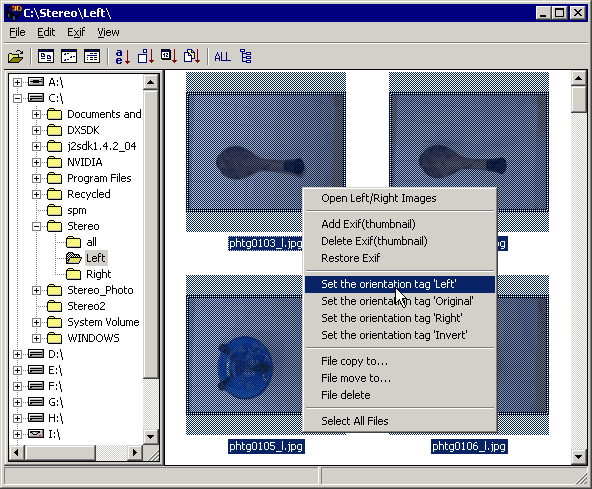Expand the Stereo_Photo folder node
The image size is (592, 489).
pos(36,290)
